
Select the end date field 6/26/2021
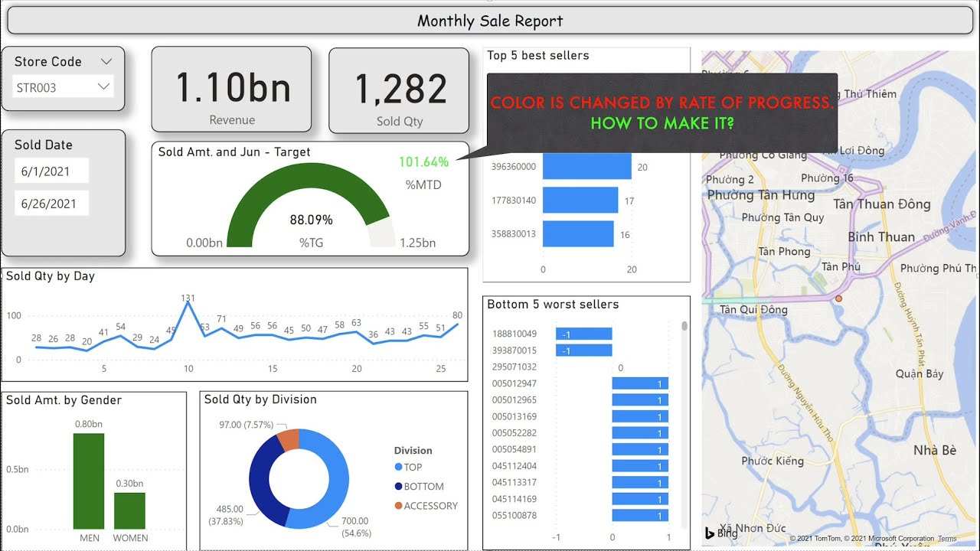tap(52, 204)
